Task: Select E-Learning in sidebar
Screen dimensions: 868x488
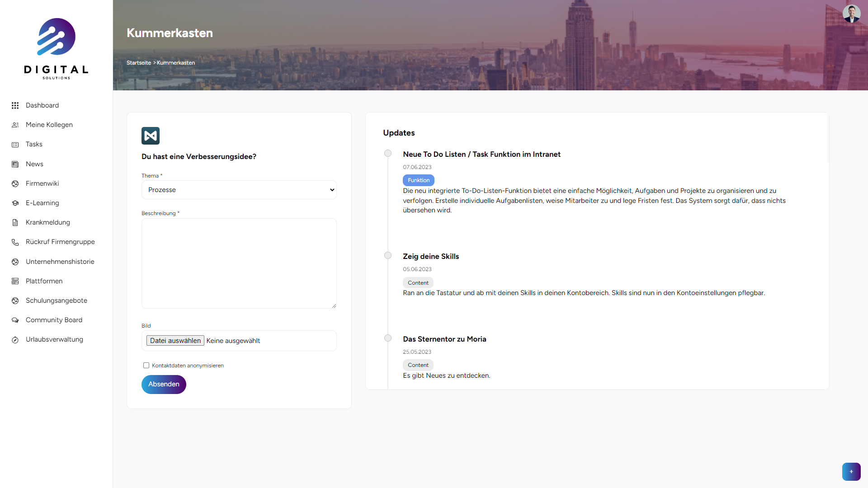Action: [x=42, y=203]
